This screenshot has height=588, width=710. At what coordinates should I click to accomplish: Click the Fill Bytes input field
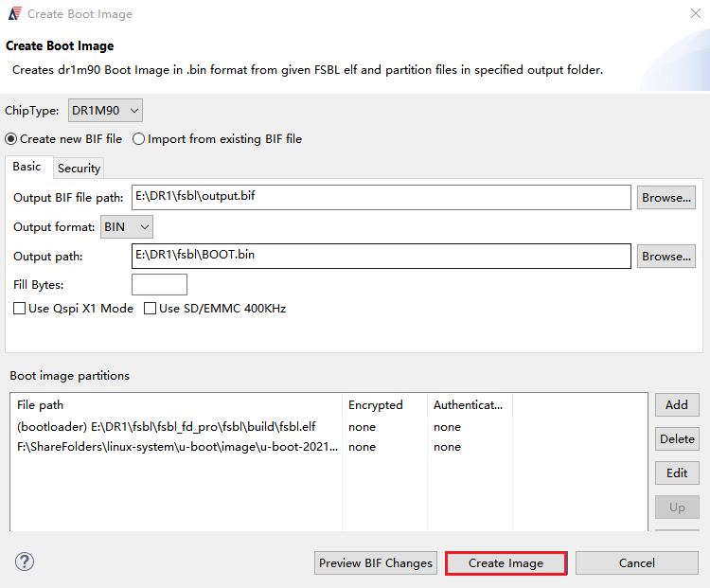pos(159,284)
